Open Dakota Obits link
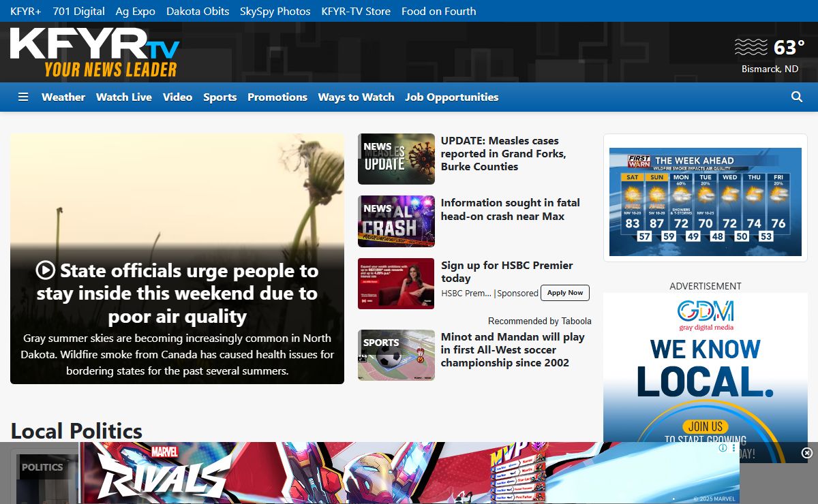This screenshot has height=504, width=818. pyautogui.click(x=198, y=11)
